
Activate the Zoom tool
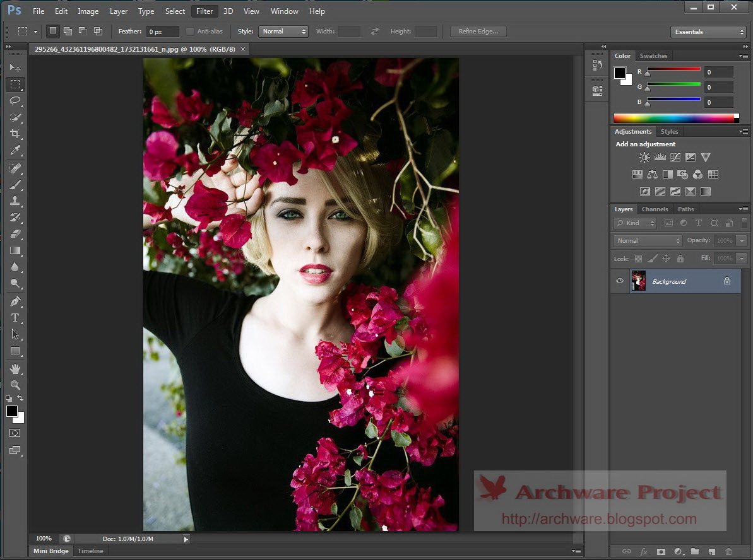pyautogui.click(x=16, y=385)
